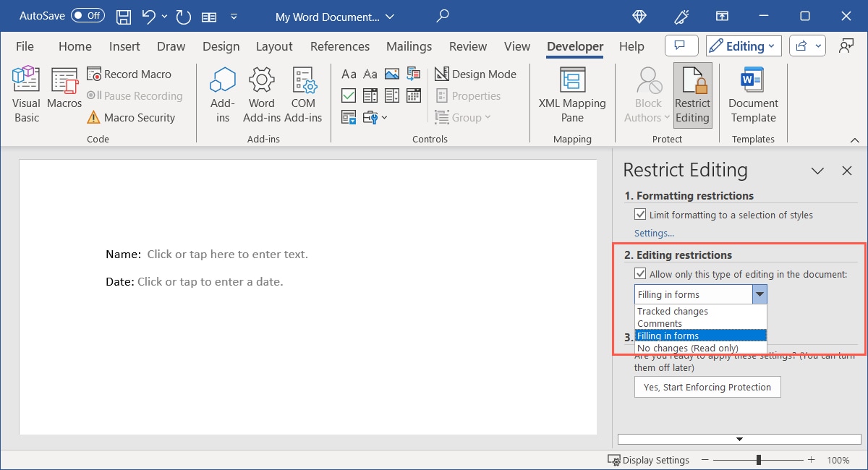Viewport: 868px width, 470px height.
Task: Collapse the Restrict Editing pane
Action: pyautogui.click(x=817, y=171)
